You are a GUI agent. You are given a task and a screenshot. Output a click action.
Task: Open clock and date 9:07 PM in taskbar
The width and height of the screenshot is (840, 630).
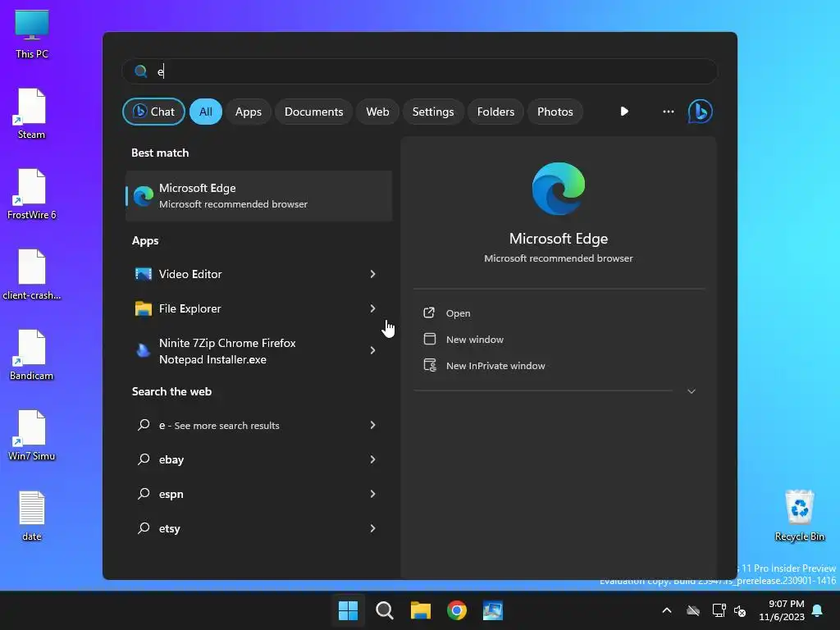click(781, 610)
